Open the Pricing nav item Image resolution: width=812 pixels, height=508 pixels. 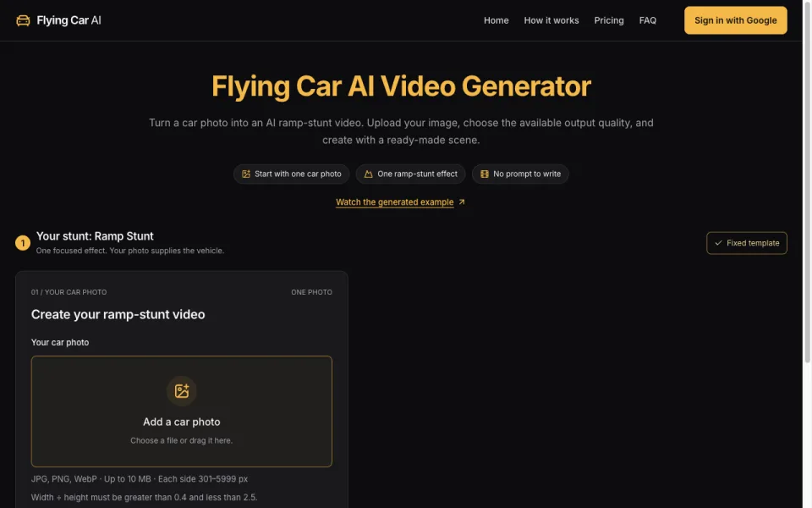tap(608, 20)
